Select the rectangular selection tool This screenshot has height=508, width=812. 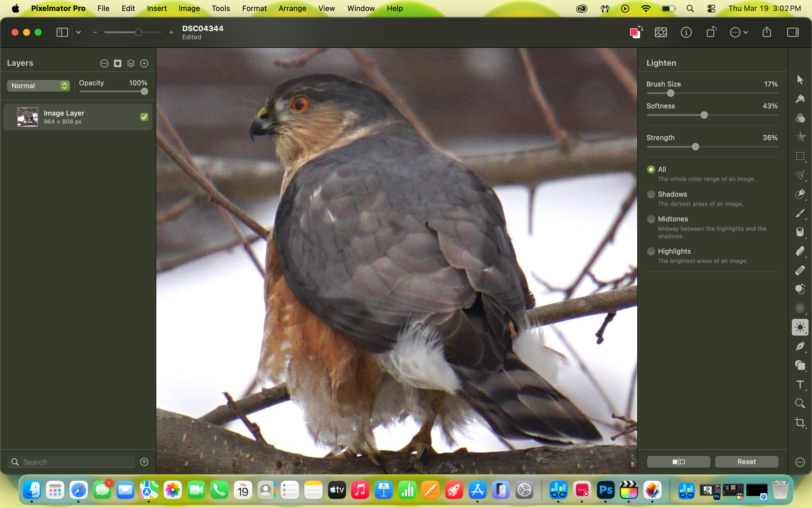click(800, 156)
